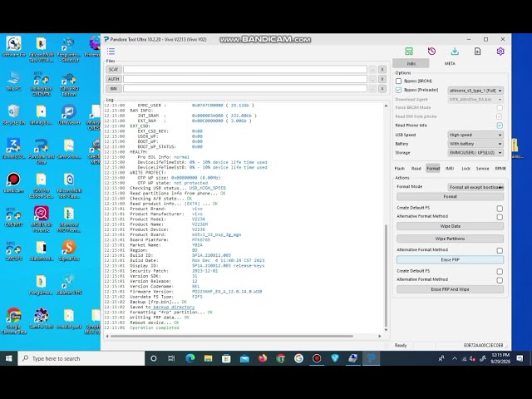Open the Read tab
532x399 pixels.
pos(416,168)
